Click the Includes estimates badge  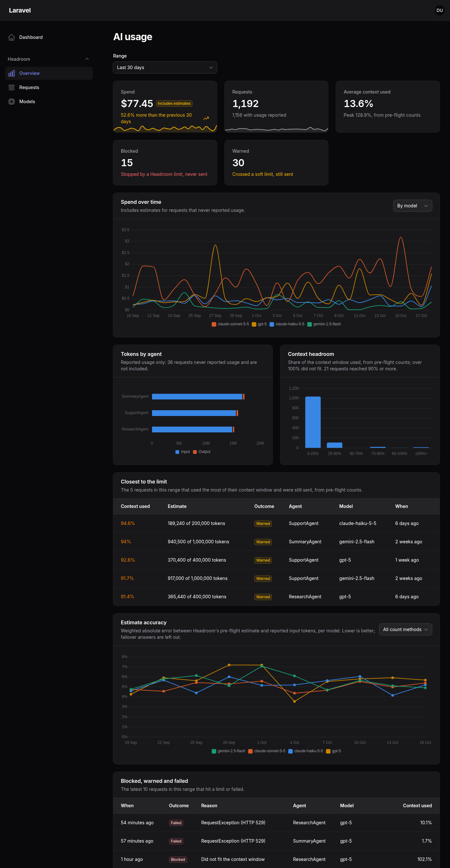(x=174, y=104)
